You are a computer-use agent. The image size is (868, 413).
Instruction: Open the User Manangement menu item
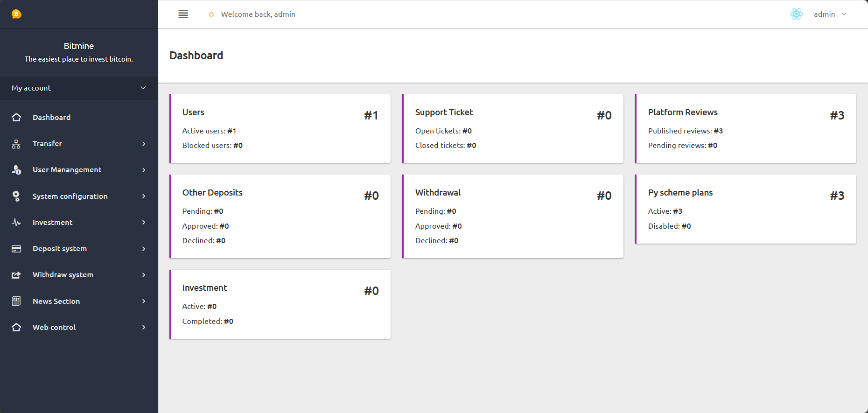[x=79, y=170]
